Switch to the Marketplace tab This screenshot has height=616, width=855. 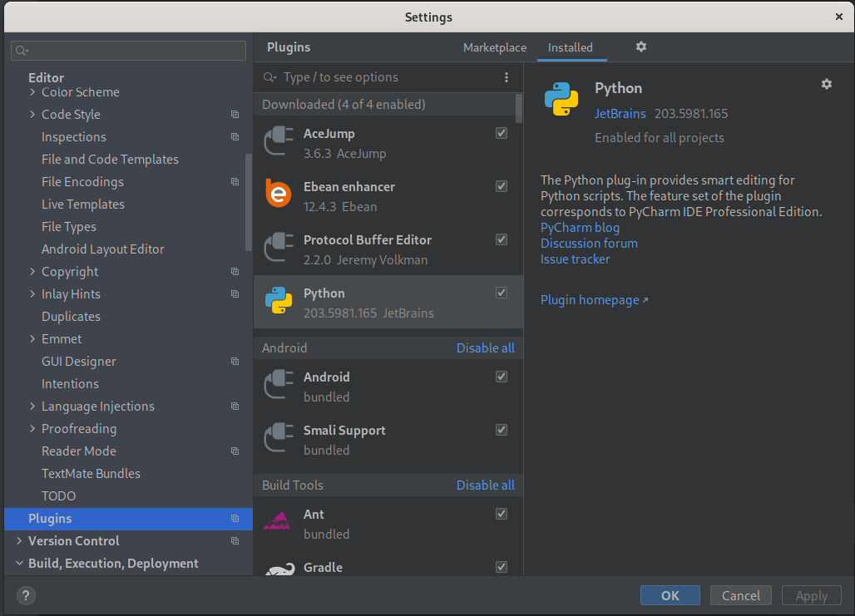[495, 47]
